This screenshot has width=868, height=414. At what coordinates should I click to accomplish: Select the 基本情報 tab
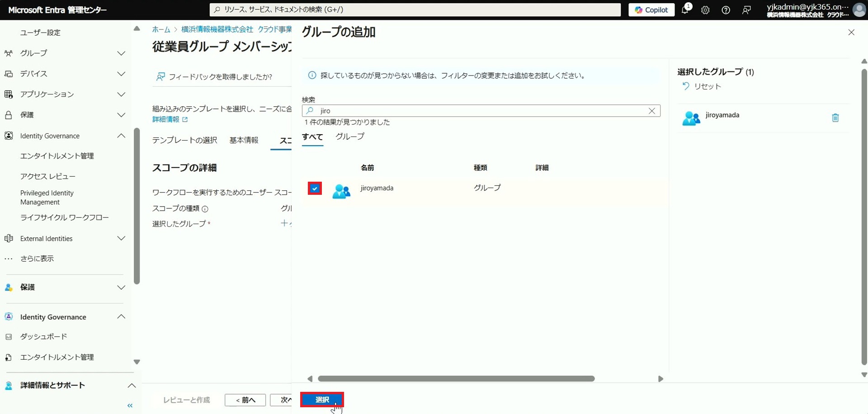[244, 140]
